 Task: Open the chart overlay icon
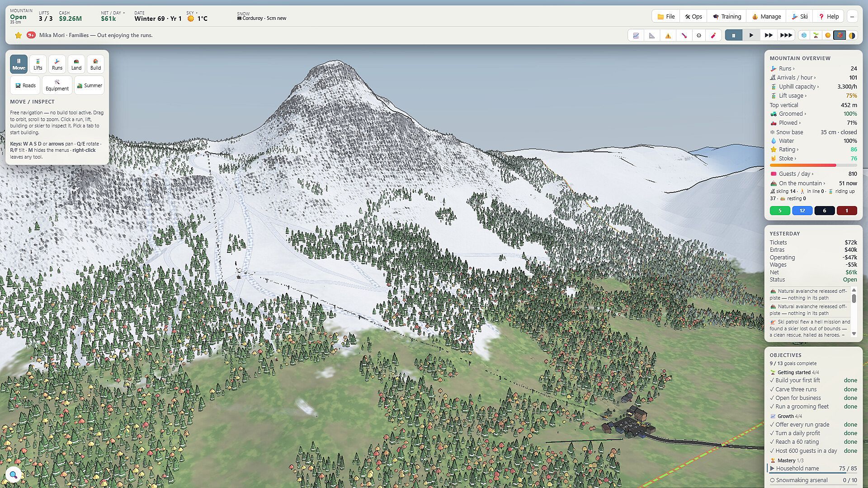[x=636, y=35]
